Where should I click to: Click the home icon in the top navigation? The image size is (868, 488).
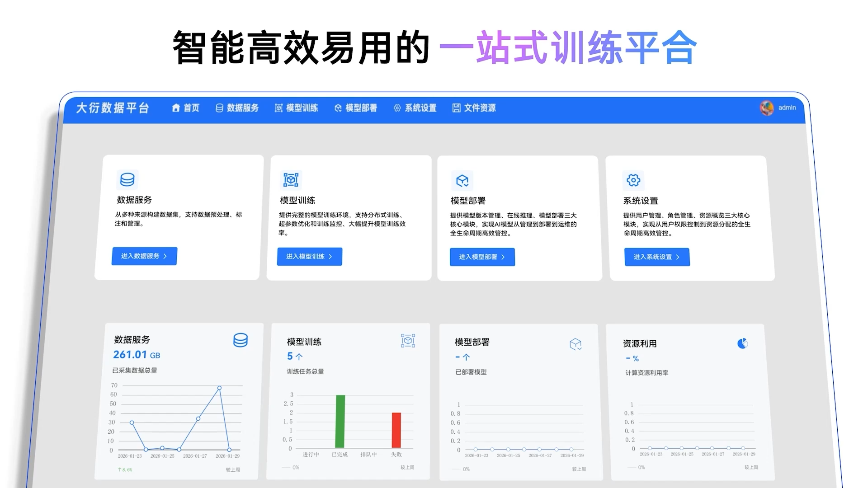point(176,108)
